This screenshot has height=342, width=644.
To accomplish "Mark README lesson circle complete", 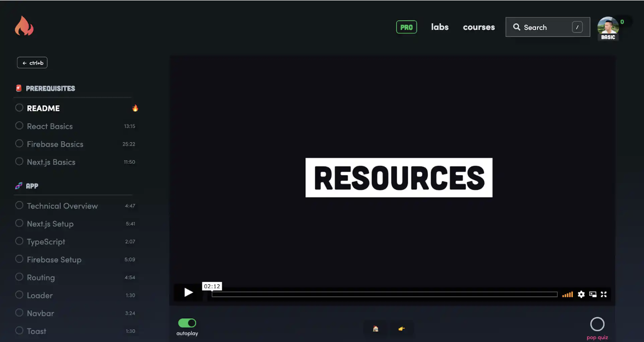I will [x=19, y=107].
